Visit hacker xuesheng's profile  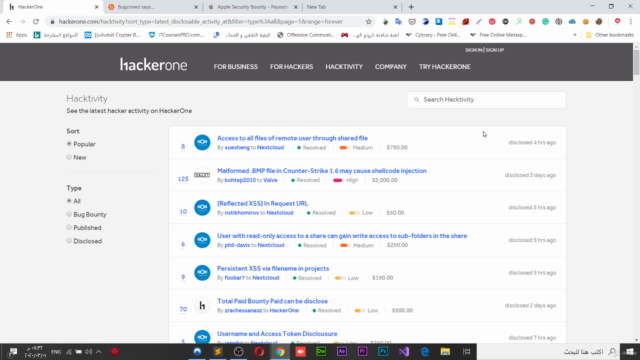click(237, 147)
